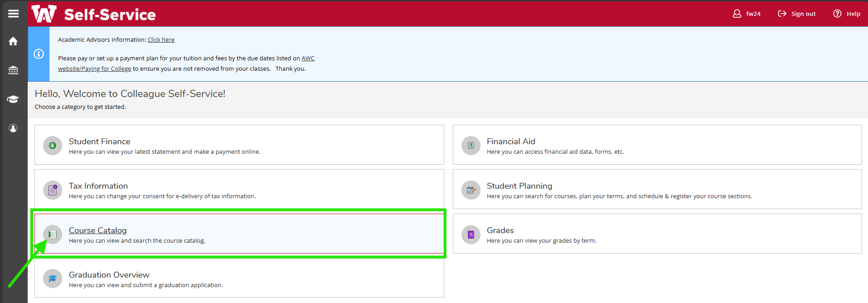Click the Student Finance dollar icon
The width and height of the screenshot is (868, 303).
pyautogui.click(x=53, y=146)
